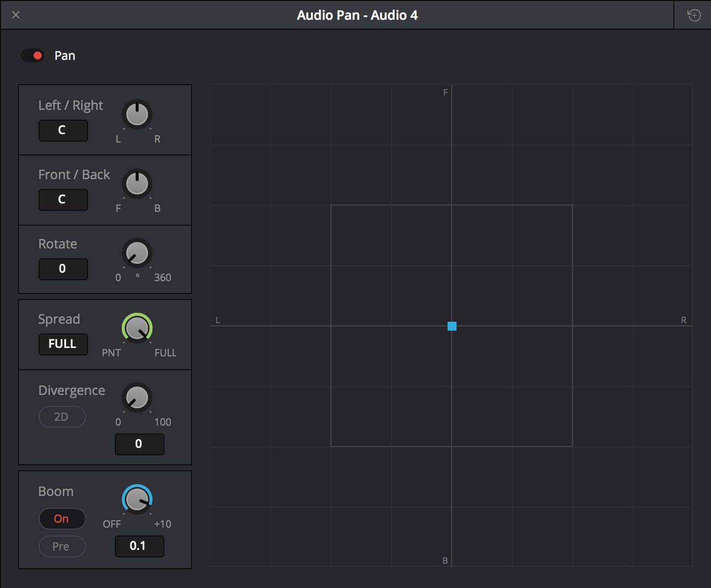The height and width of the screenshot is (588, 711).
Task: Click the Boom label
Action: (x=56, y=491)
